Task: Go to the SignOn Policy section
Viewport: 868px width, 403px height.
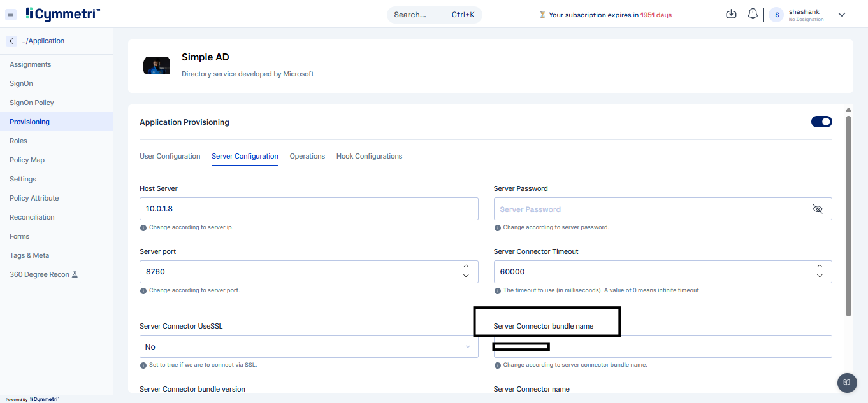Action: point(56,103)
